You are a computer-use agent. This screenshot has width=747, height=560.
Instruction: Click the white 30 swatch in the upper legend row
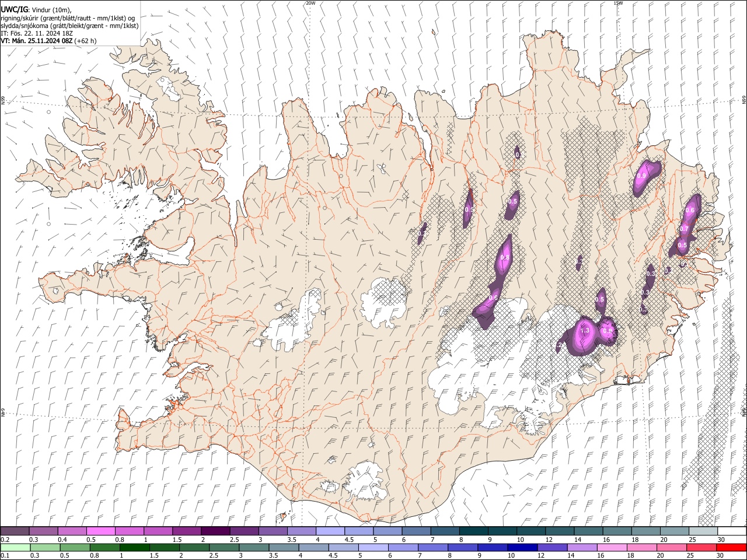[x=732, y=531]
